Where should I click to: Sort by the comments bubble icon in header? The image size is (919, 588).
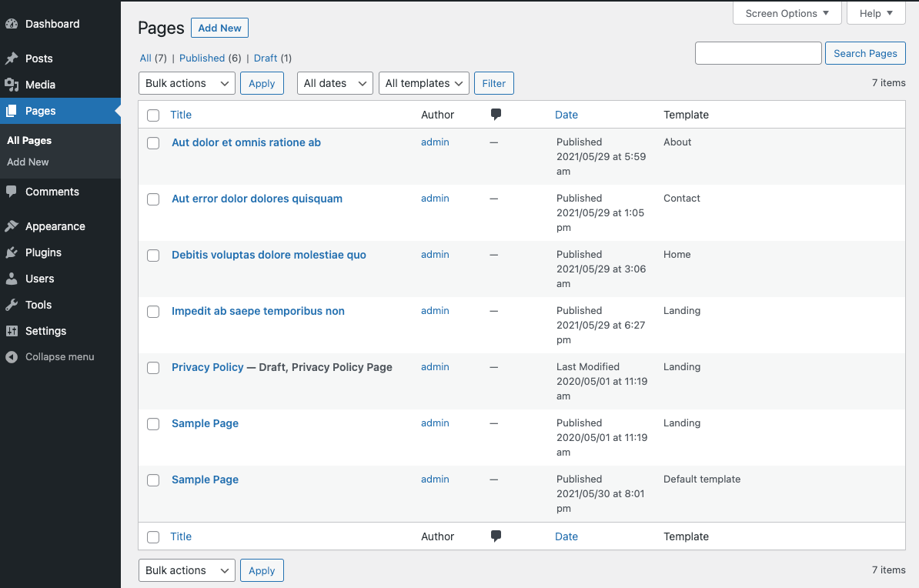(496, 115)
